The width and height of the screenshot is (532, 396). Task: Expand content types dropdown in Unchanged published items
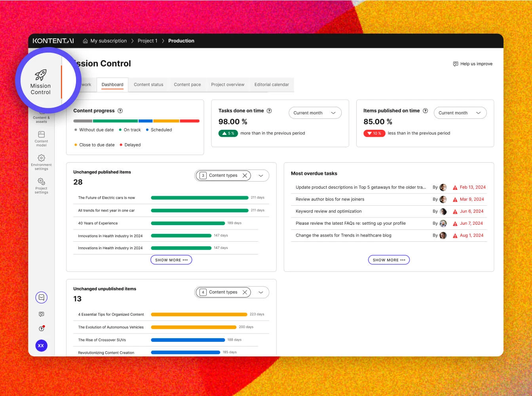click(261, 176)
